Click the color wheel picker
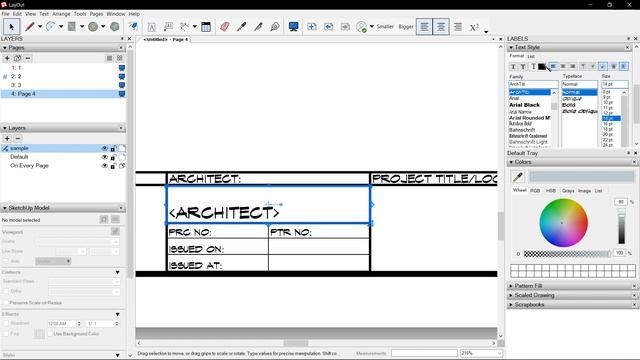The height and width of the screenshot is (360, 640). tap(563, 223)
